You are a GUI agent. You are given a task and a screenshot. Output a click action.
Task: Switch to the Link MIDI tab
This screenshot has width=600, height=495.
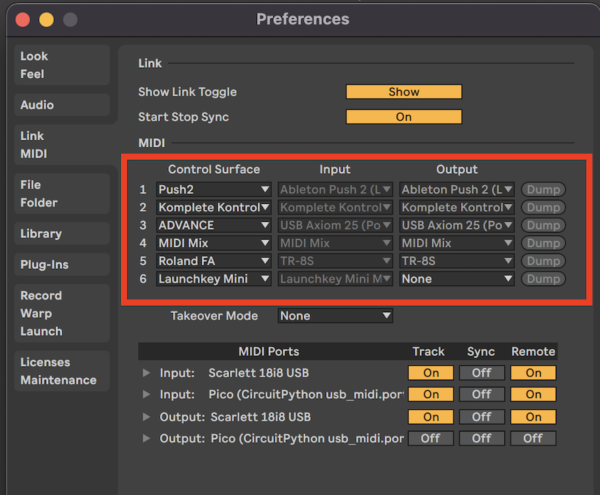pyautogui.click(x=62, y=145)
